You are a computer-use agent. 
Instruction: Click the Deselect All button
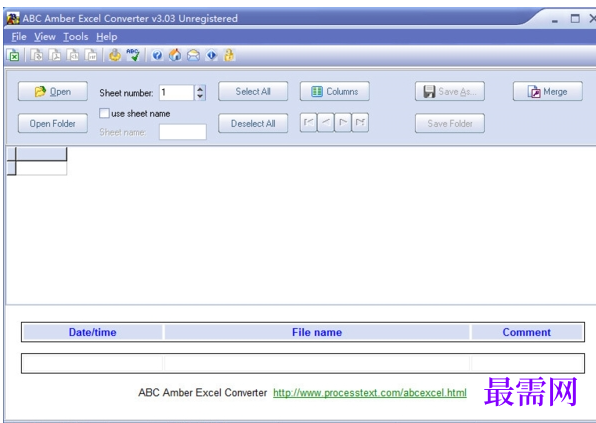pos(253,124)
